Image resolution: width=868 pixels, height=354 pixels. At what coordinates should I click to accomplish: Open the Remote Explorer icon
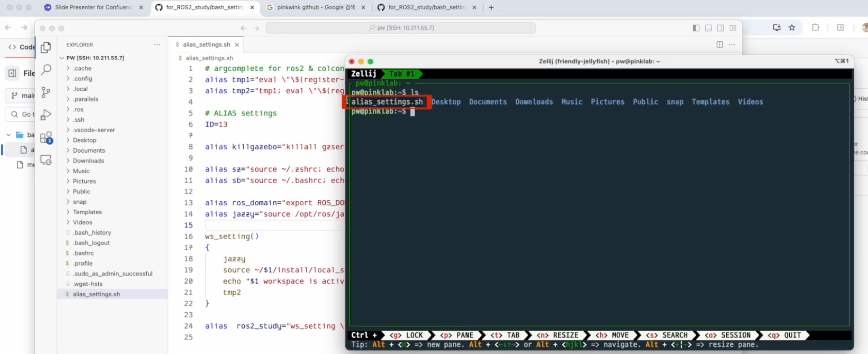[x=46, y=160]
